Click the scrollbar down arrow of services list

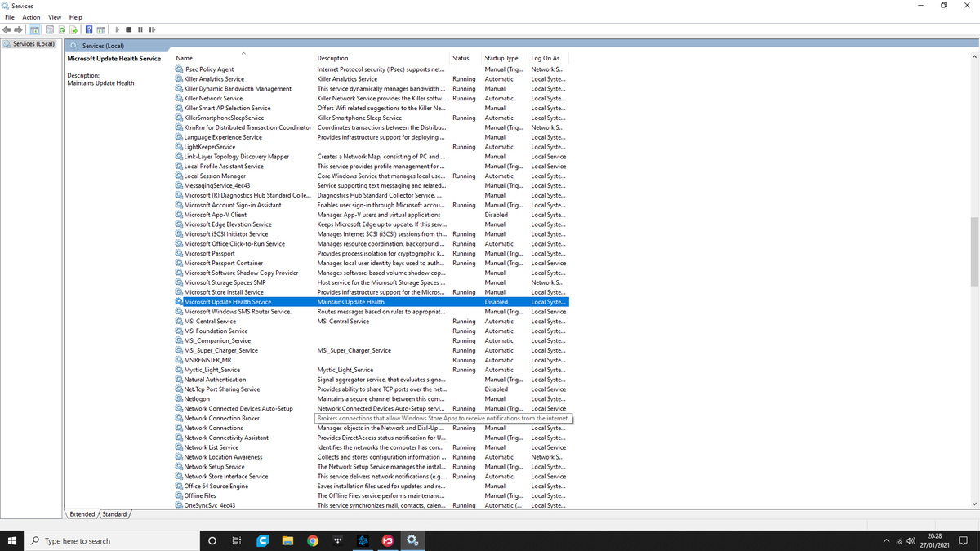coord(974,504)
